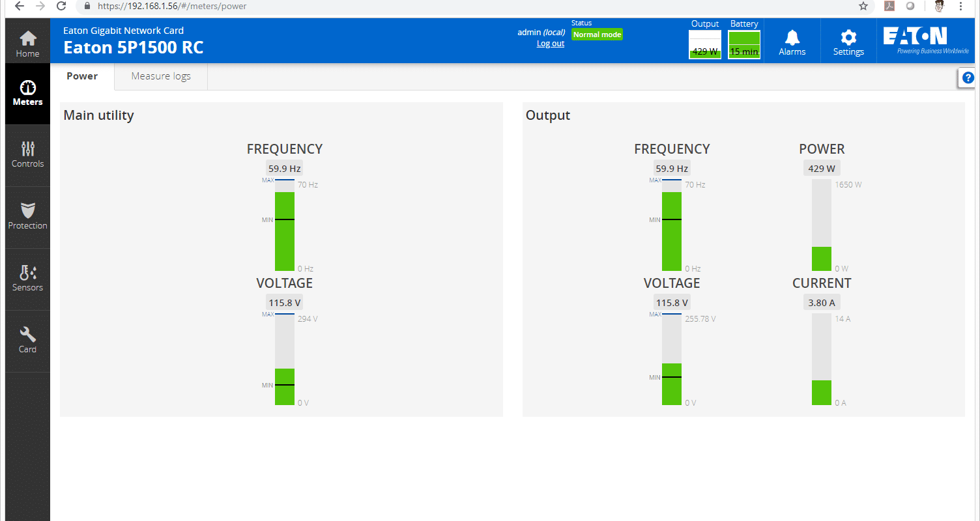This screenshot has width=980, height=521.
Task: Switch to the Measure logs tab
Action: (161, 76)
